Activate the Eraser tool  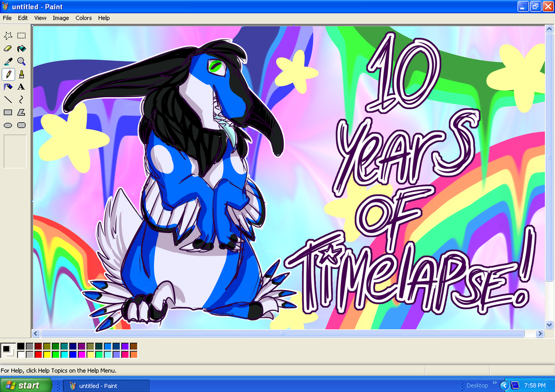pyautogui.click(x=8, y=49)
